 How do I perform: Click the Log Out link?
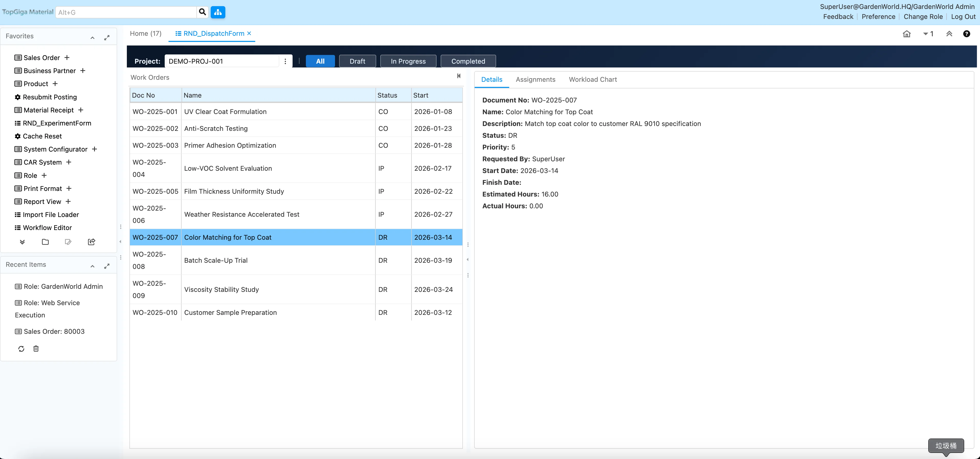coord(963,17)
